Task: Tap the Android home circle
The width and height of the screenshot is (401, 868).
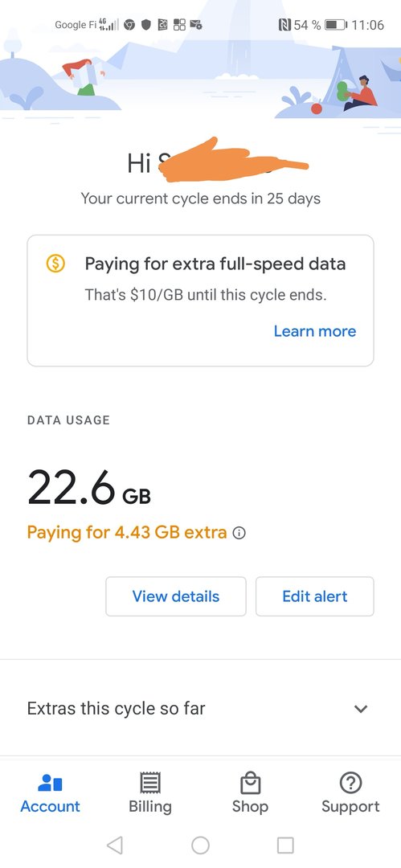Action: point(201,845)
